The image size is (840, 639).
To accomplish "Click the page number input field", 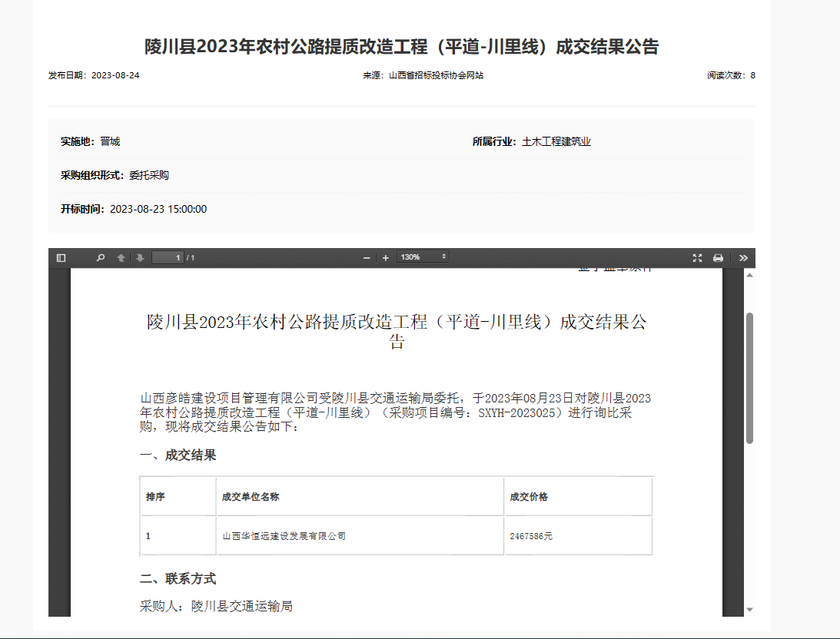I will (167, 258).
